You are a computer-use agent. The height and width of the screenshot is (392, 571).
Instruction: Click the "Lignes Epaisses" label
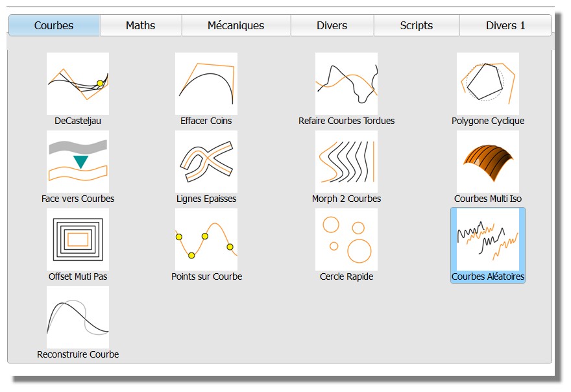(x=206, y=199)
